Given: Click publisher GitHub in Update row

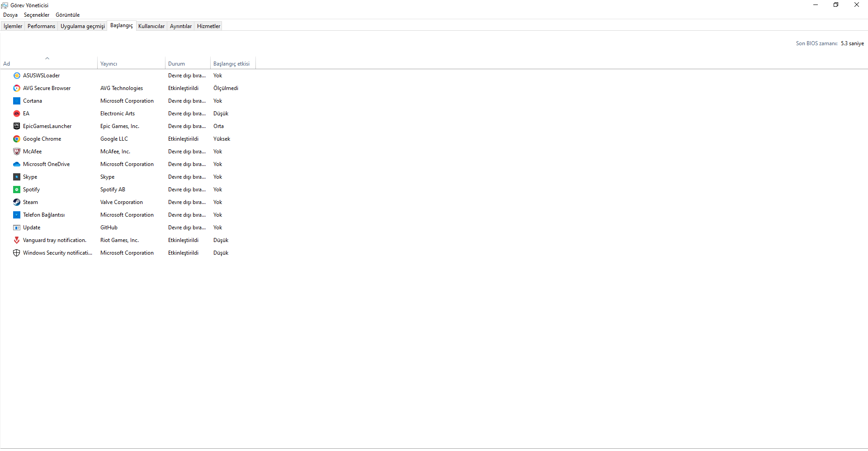Looking at the screenshot, I should pos(109,228).
